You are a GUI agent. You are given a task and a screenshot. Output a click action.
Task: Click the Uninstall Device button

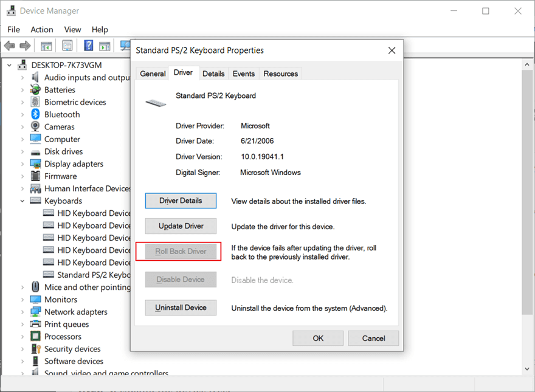[181, 308]
